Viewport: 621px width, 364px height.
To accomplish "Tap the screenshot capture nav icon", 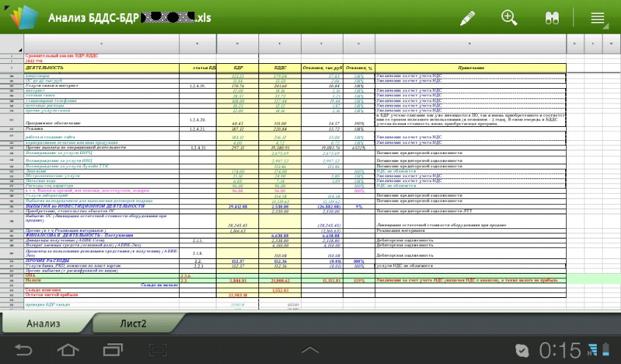I will tap(158, 350).
